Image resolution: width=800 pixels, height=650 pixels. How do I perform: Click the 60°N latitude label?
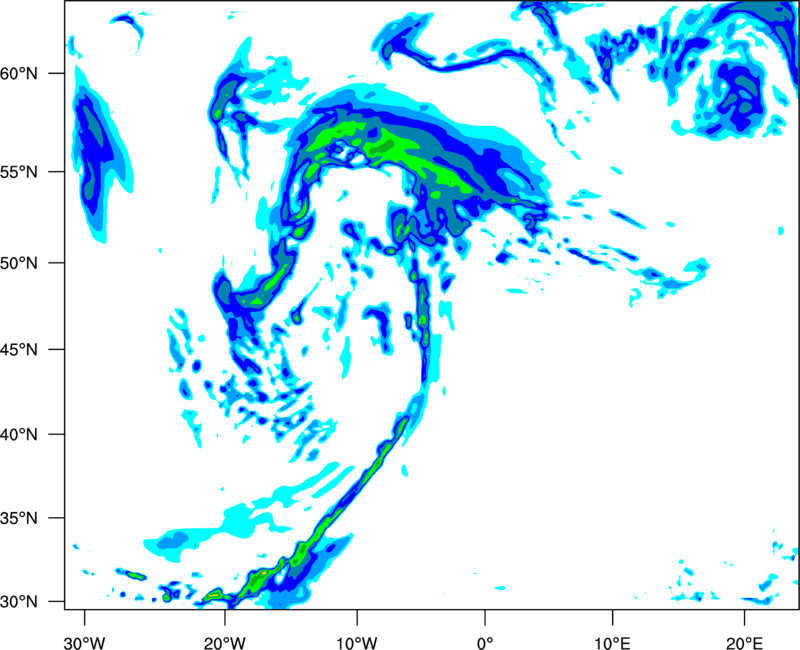[x=19, y=73]
